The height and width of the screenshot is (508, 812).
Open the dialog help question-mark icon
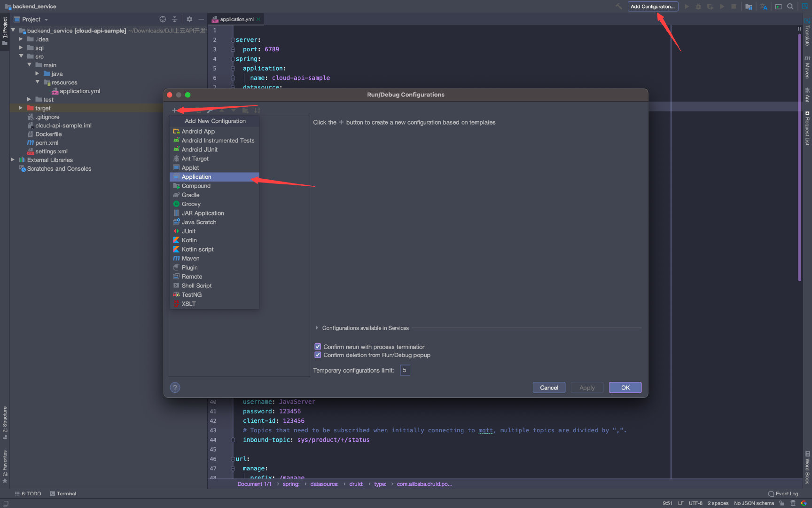pyautogui.click(x=175, y=388)
